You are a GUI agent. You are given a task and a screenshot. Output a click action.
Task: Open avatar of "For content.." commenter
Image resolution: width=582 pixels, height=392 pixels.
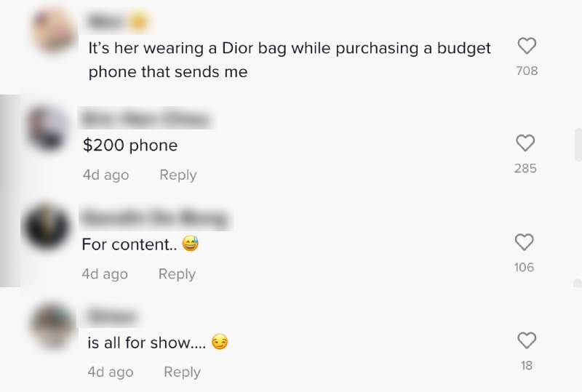[47, 226]
